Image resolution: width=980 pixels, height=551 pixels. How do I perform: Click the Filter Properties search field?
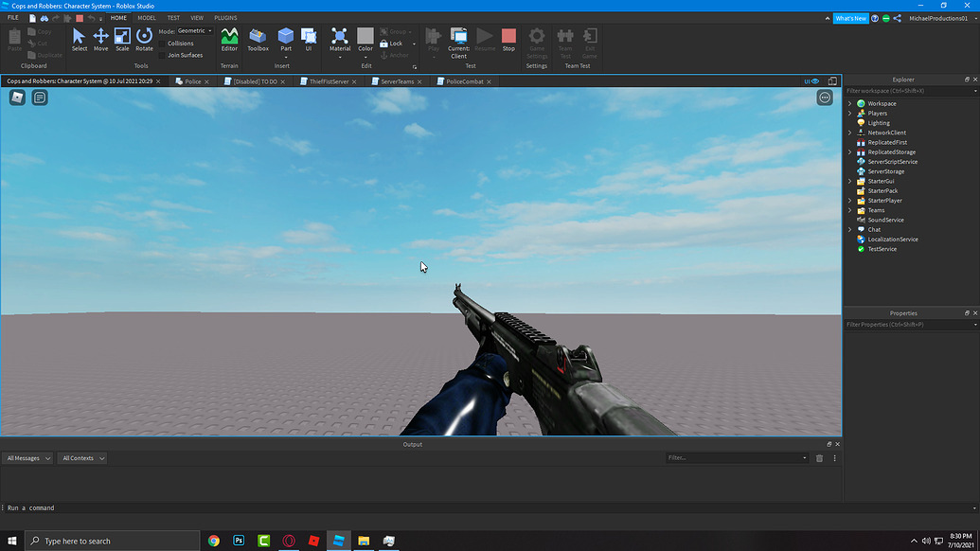point(909,324)
